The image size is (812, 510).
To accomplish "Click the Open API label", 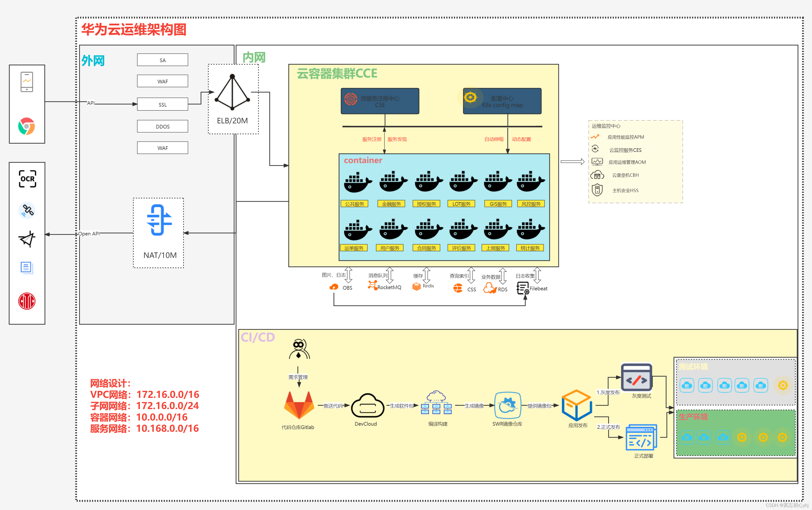I will pos(89,234).
